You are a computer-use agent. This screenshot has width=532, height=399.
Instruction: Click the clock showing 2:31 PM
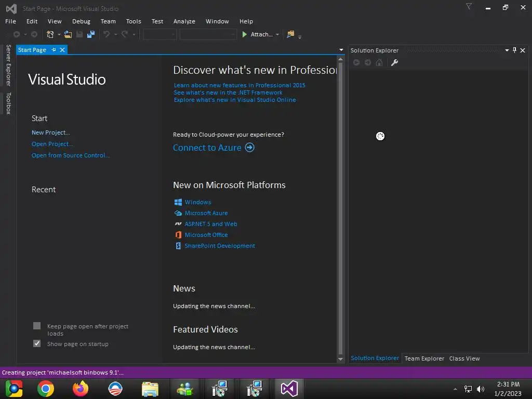click(508, 384)
